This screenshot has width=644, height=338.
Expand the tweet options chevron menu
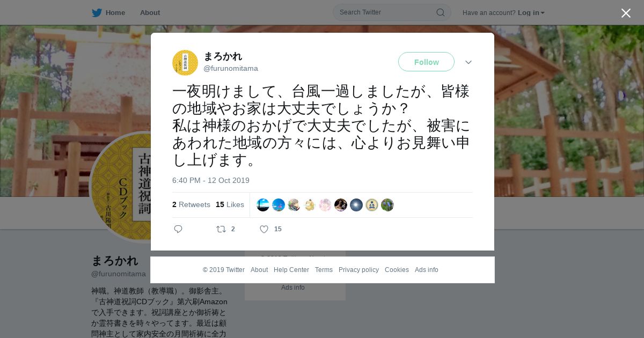pyautogui.click(x=469, y=62)
